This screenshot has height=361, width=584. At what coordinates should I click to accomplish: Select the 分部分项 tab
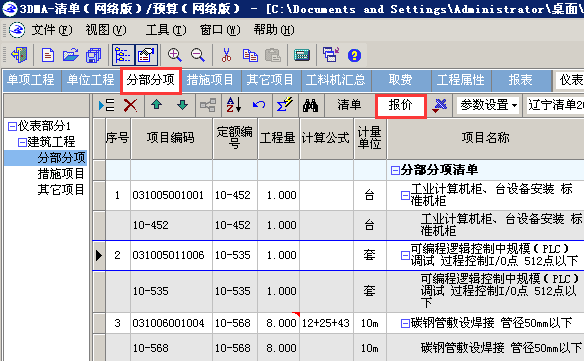pyautogui.click(x=150, y=80)
